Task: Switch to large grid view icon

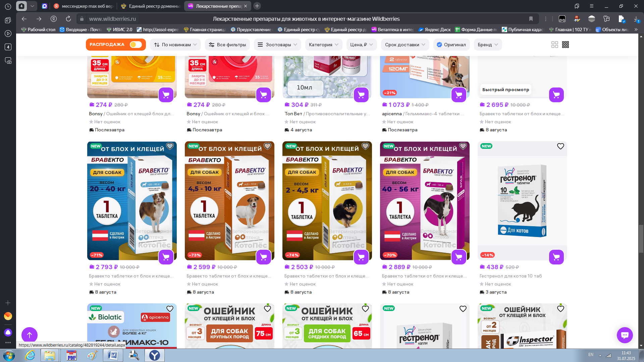Action: (x=555, y=45)
